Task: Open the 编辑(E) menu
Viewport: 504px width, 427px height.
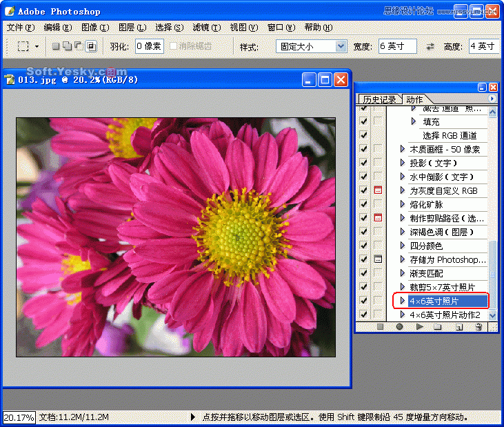Action: click(x=58, y=28)
